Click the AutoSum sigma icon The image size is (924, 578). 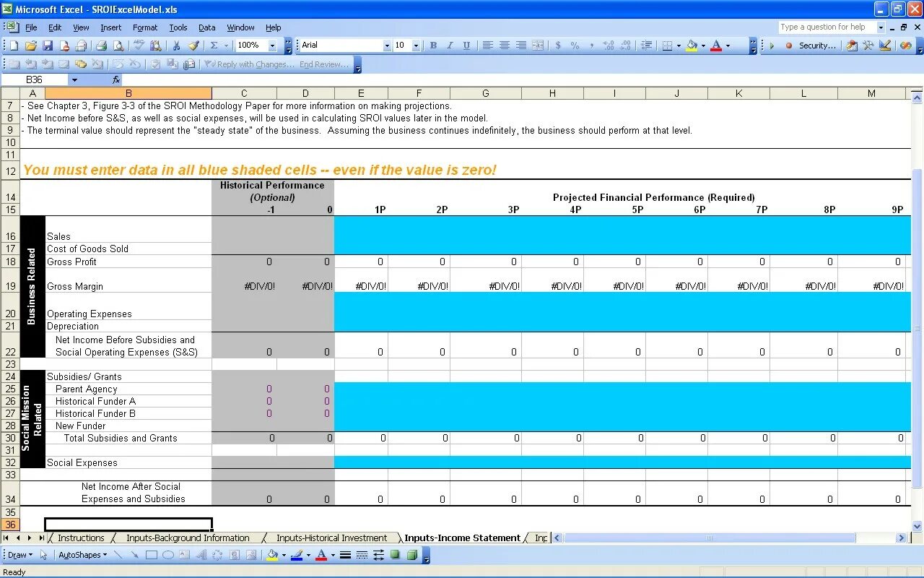pyautogui.click(x=214, y=46)
